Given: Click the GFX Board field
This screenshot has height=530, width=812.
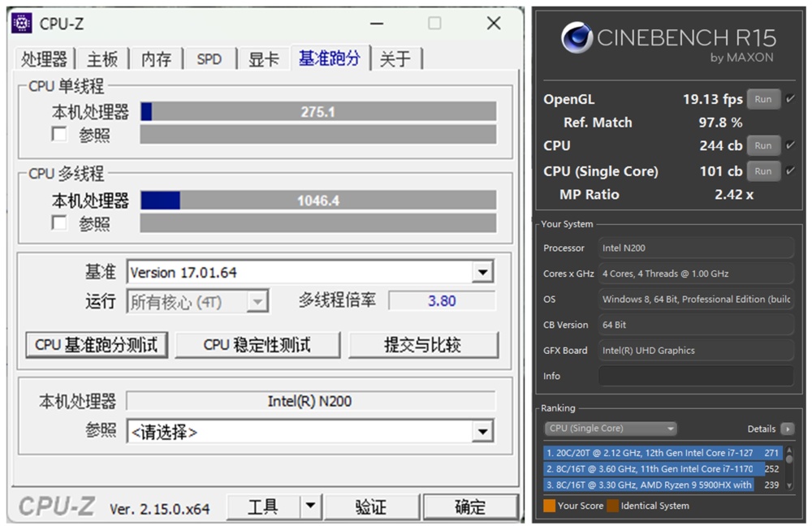Looking at the screenshot, I should pos(696,351).
